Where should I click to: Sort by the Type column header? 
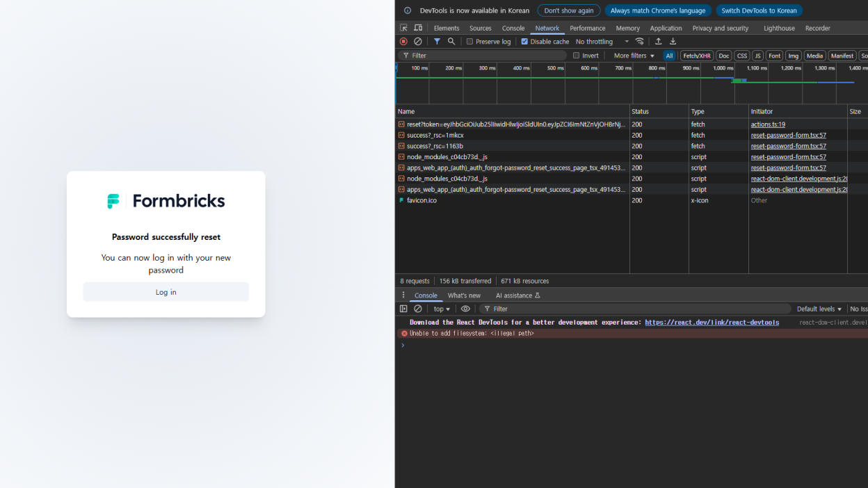[x=718, y=111]
